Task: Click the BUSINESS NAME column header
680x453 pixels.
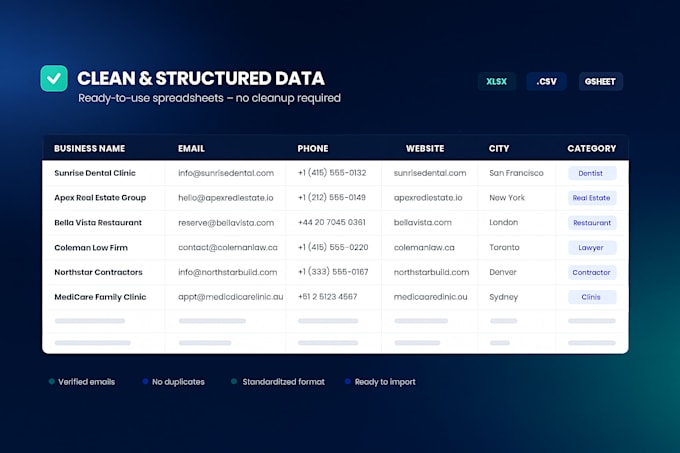Action: pyautogui.click(x=89, y=148)
